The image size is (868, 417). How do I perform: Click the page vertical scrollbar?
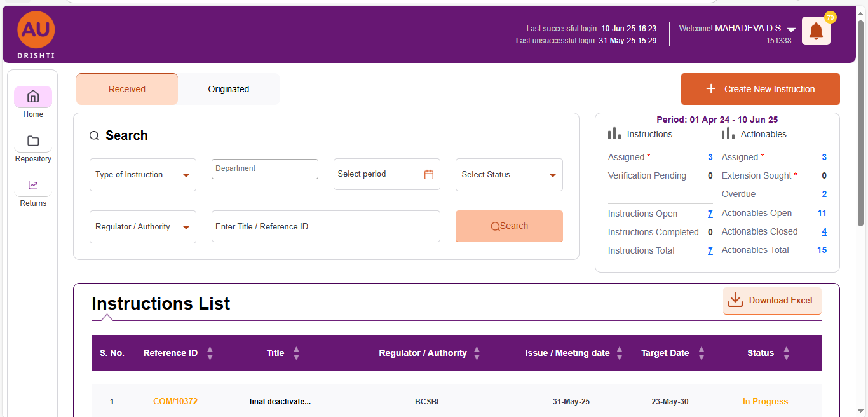[861, 124]
